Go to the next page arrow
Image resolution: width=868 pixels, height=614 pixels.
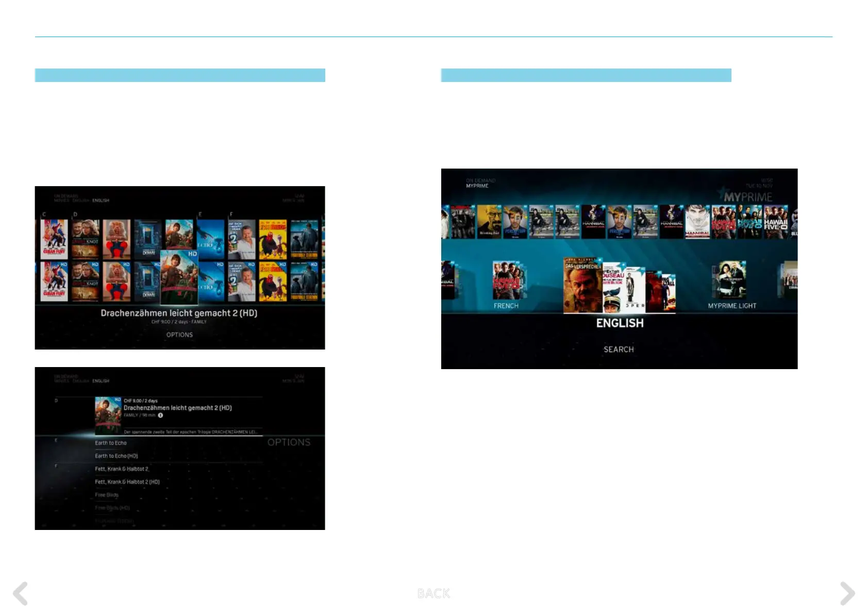tap(847, 593)
